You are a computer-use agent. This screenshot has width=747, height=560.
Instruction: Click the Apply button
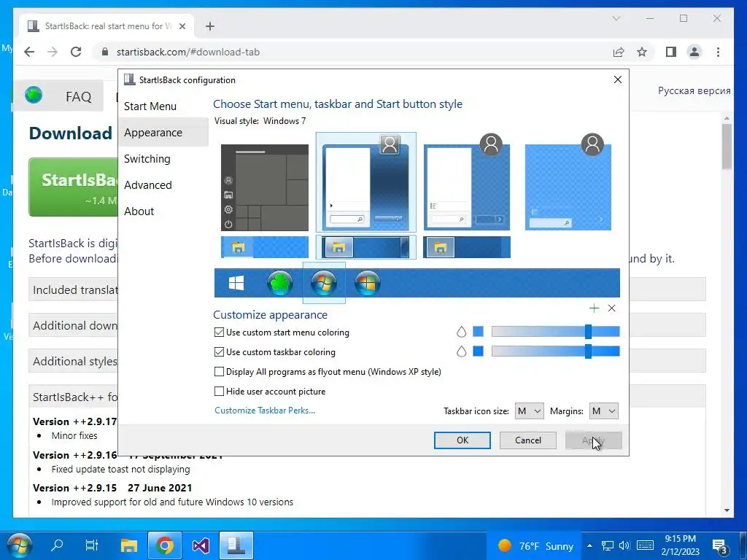[x=594, y=440]
